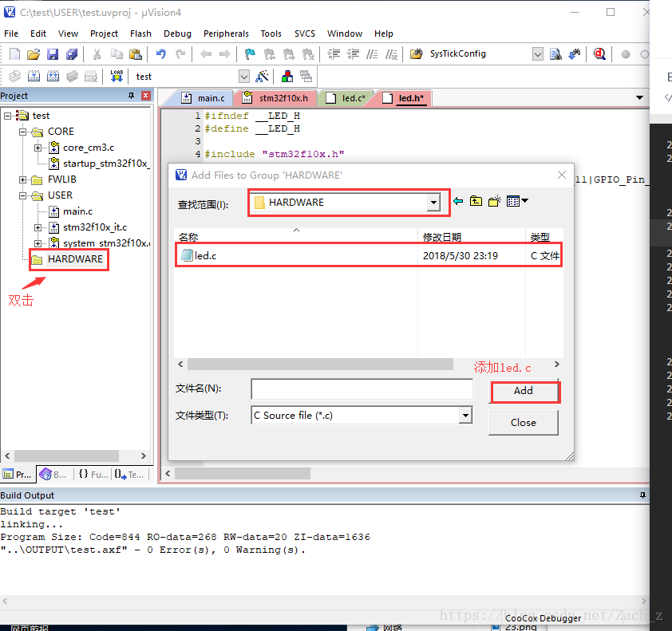Collapse the test project root
Image resolution: width=672 pixels, height=631 pixels.
point(7,116)
